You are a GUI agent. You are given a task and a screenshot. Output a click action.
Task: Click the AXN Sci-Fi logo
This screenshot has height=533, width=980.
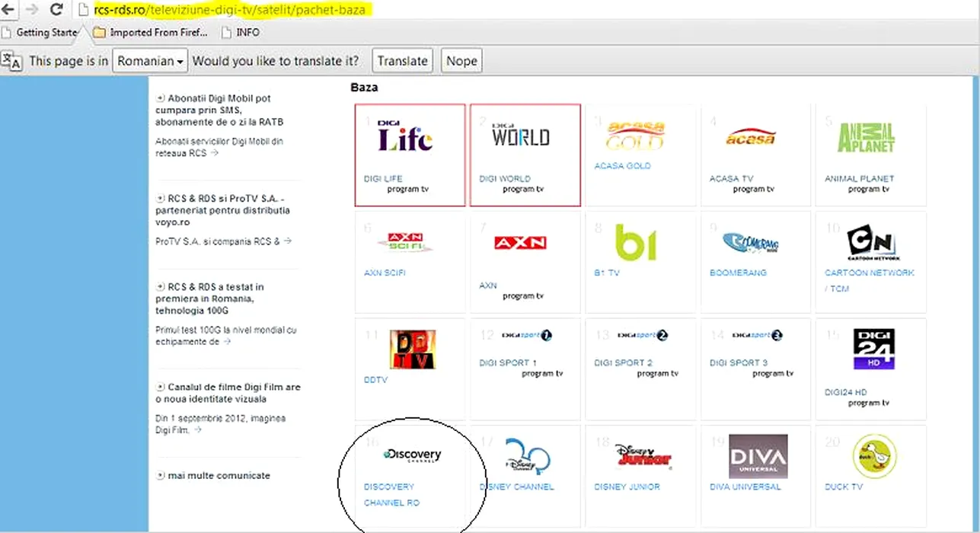(x=405, y=242)
